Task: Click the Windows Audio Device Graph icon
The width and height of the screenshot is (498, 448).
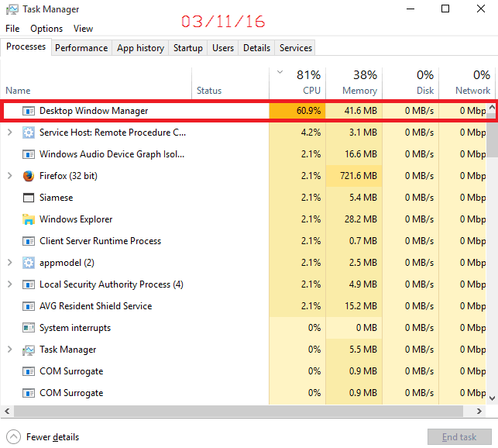Action: pyautogui.click(x=28, y=154)
